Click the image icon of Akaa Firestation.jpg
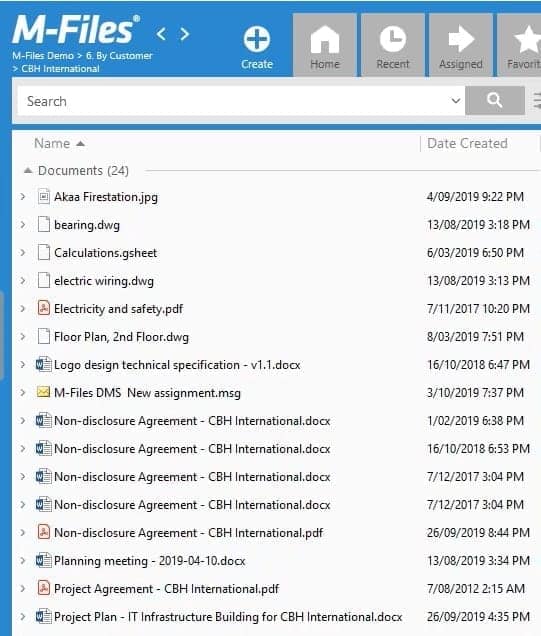 pos(44,196)
